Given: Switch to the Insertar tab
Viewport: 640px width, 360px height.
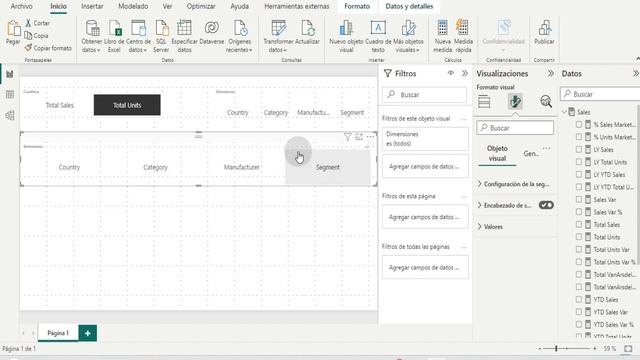Looking at the screenshot, I should click(x=92, y=6).
